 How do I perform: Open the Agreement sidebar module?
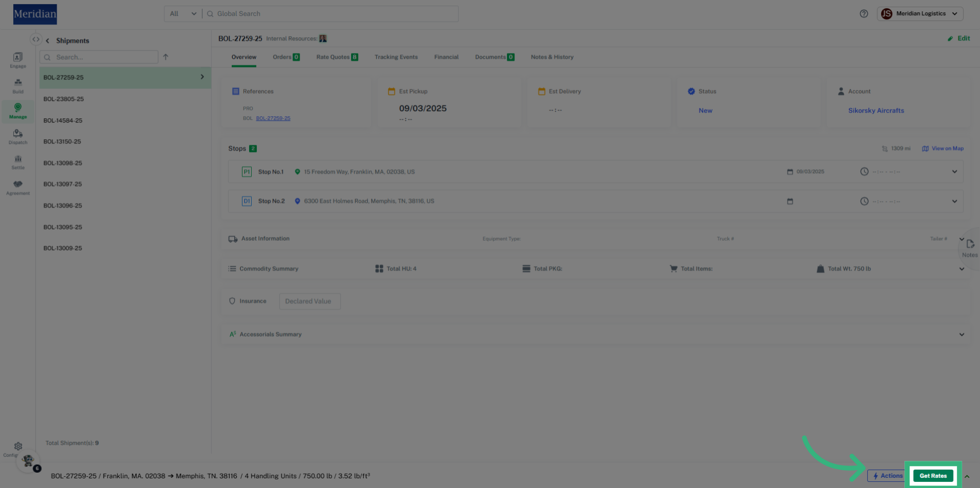coord(18,187)
